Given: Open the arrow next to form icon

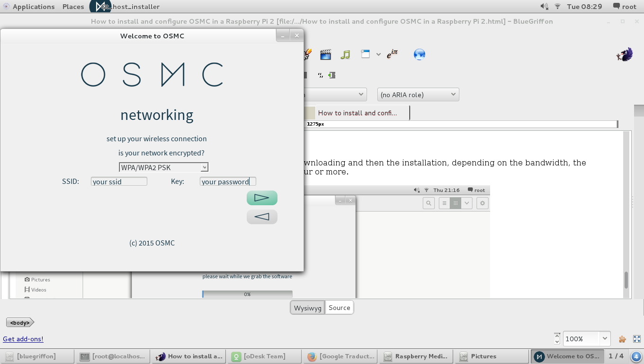Looking at the screenshot, I should (x=378, y=55).
